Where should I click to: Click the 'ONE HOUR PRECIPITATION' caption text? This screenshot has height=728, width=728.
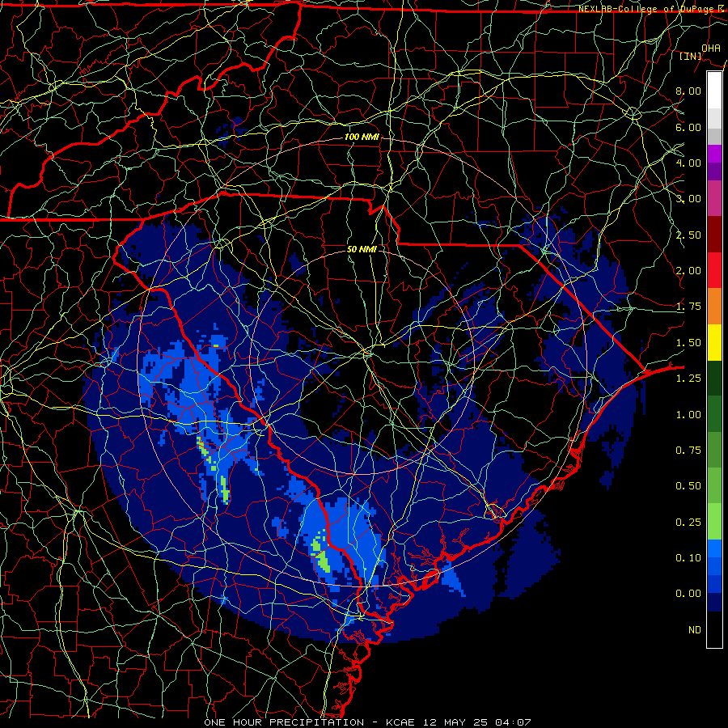click(x=284, y=722)
